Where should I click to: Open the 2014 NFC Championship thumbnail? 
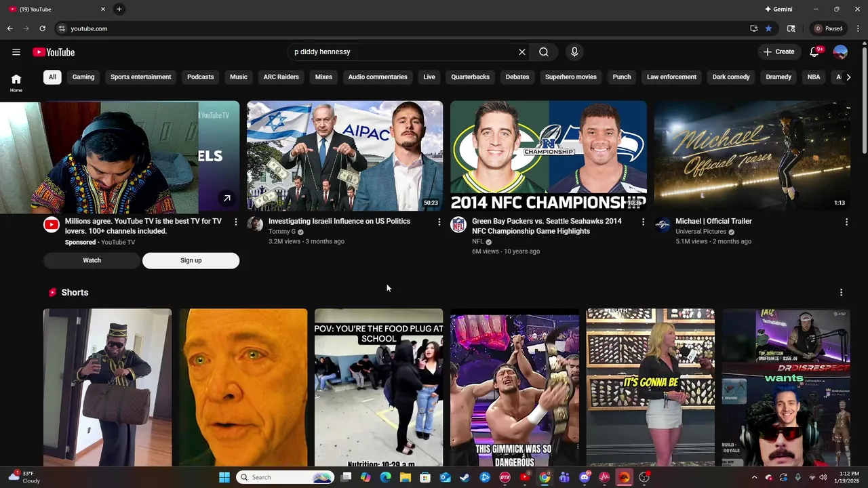pyautogui.click(x=549, y=156)
